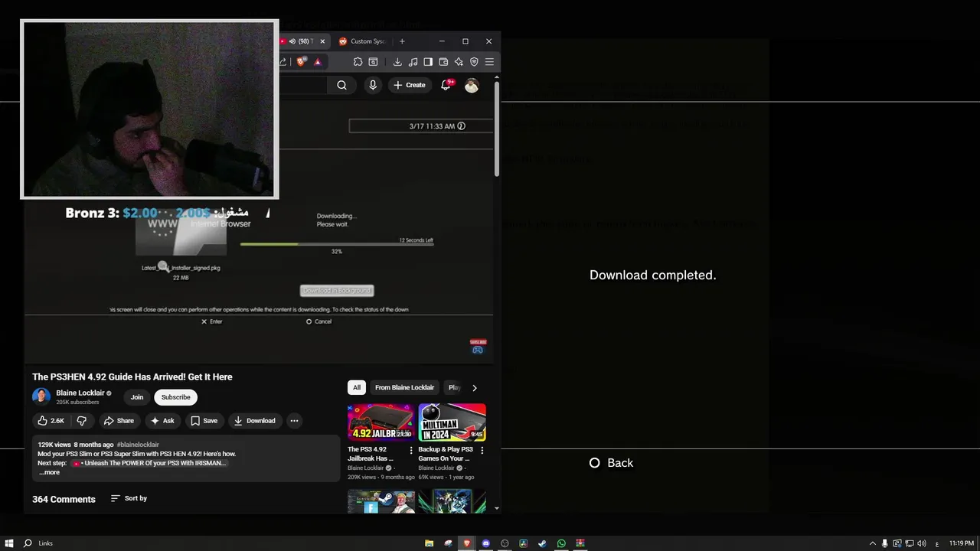This screenshot has width=980, height=551.
Task: Click the 'Subscribe' button
Action: 175,397
